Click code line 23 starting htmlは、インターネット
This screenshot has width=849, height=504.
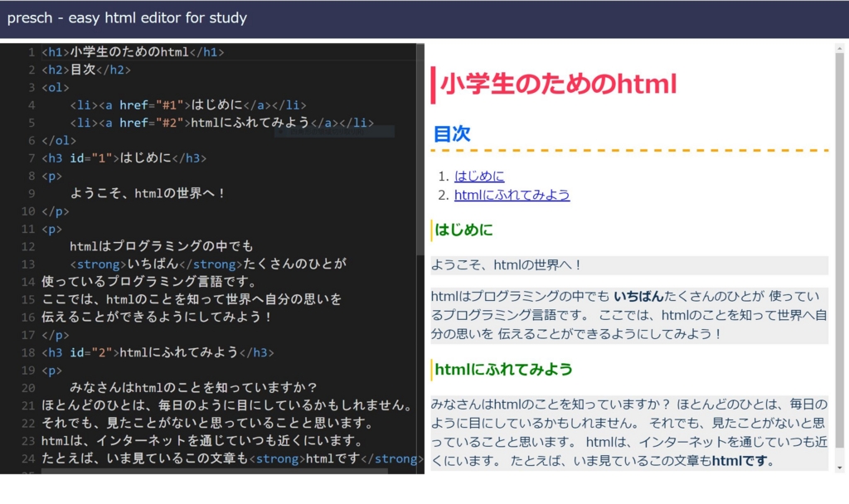tap(202, 441)
